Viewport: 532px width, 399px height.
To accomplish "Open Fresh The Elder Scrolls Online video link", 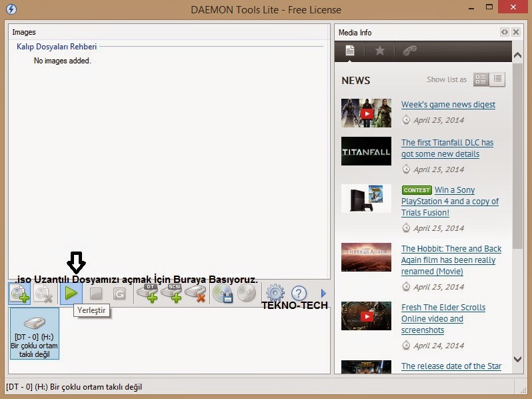I will pyautogui.click(x=443, y=319).
